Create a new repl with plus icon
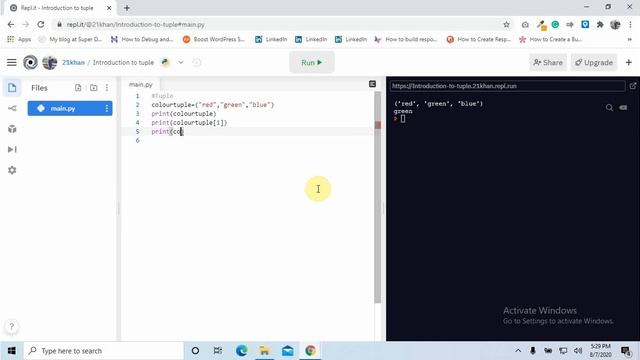Image resolution: width=640 pixels, height=360 pixels. [x=629, y=62]
